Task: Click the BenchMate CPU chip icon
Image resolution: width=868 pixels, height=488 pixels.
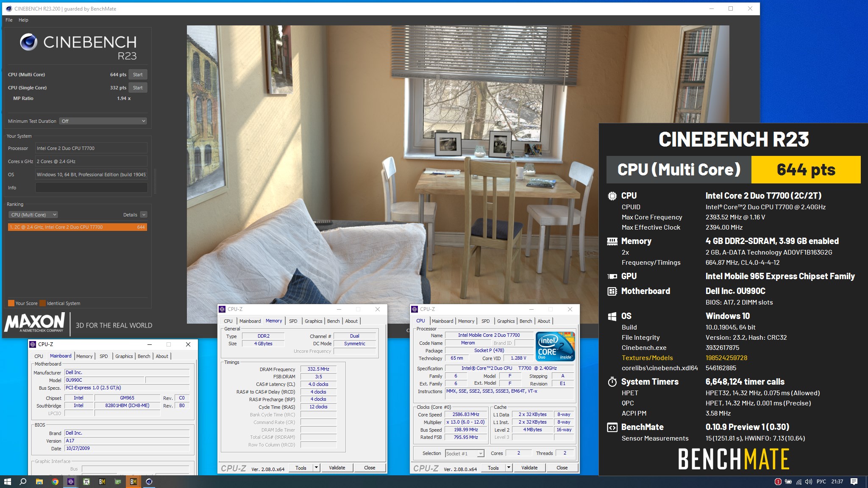Action: pyautogui.click(x=612, y=196)
